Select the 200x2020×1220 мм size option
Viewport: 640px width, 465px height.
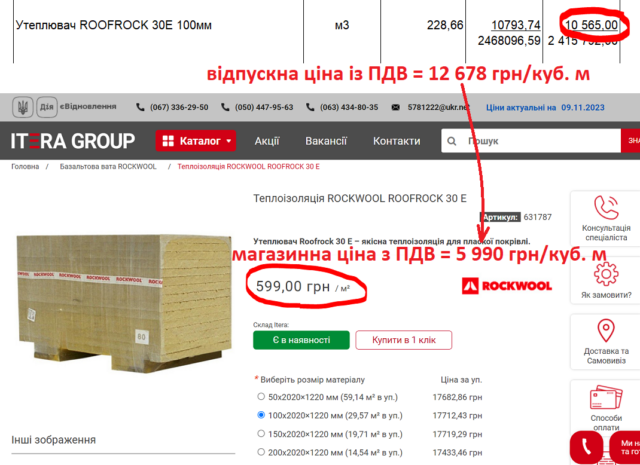(261, 452)
